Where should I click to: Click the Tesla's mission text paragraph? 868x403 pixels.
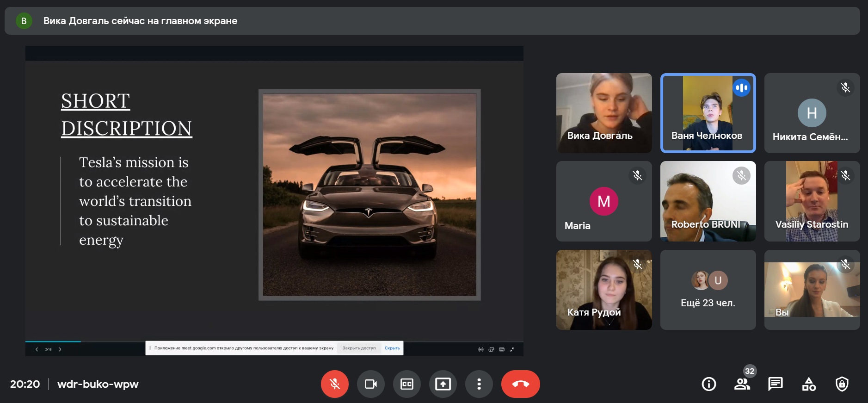click(x=135, y=201)
